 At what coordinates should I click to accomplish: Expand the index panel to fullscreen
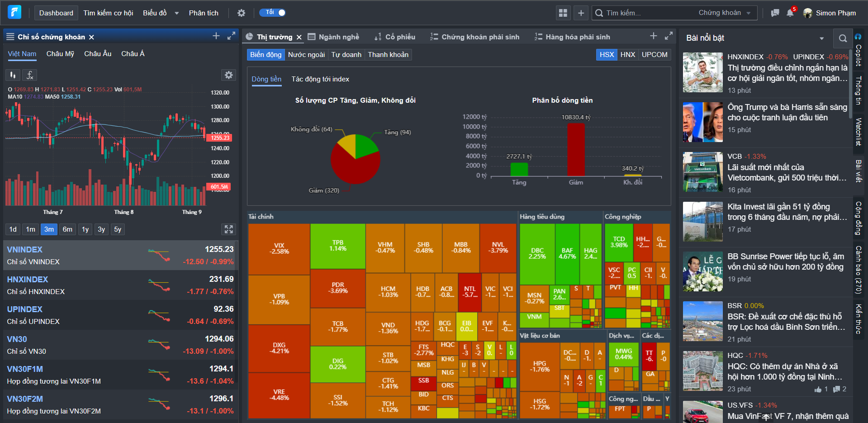231,36
